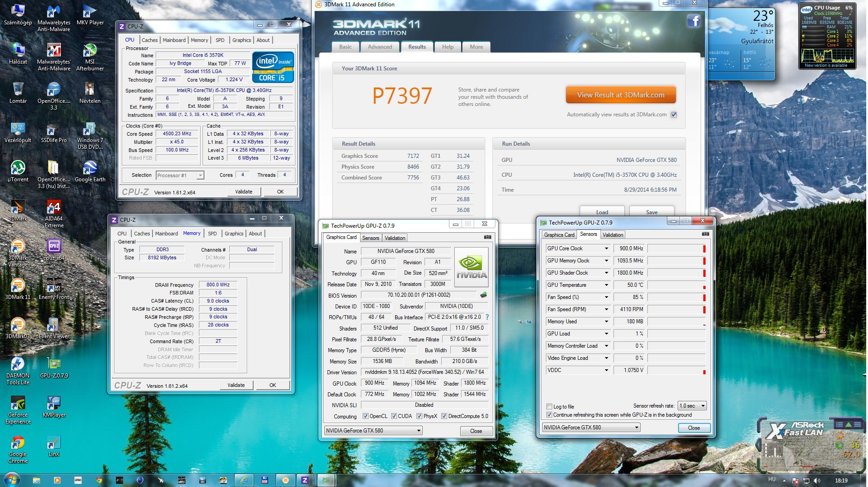Expand the GPU Core Clock sensor dropdown
Screen dimensions: 868x487
pyautogui.click(x=606, y=248)
